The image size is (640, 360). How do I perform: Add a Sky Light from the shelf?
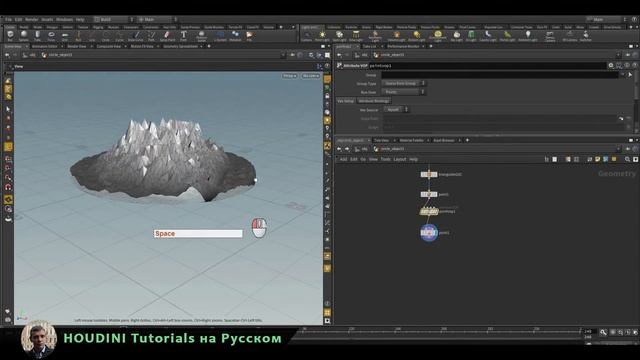(x=456, y=36)
